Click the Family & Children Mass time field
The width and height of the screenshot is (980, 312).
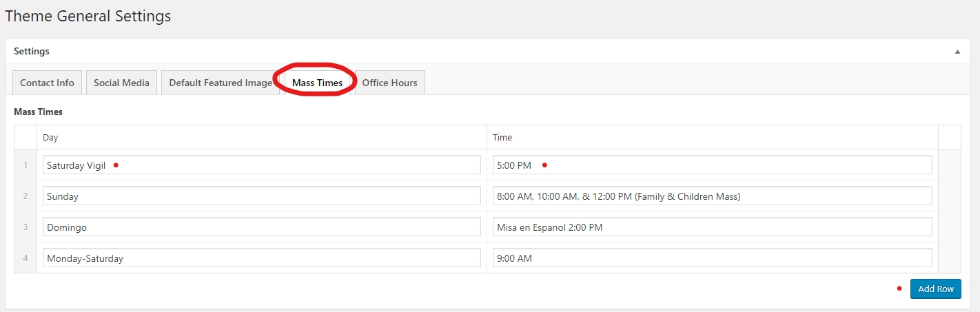712,196
